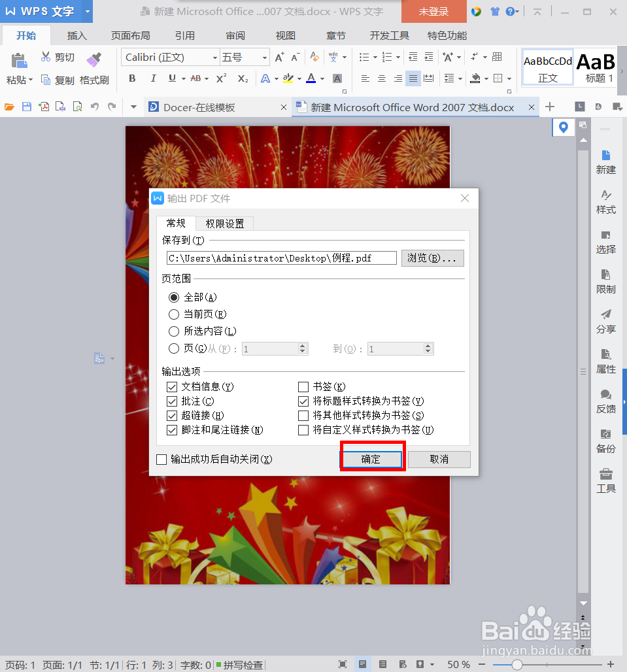Viewport: 627px width, 672px height.
Task: Click 浏览(B)... to choose save location
Action: [432, 258]
